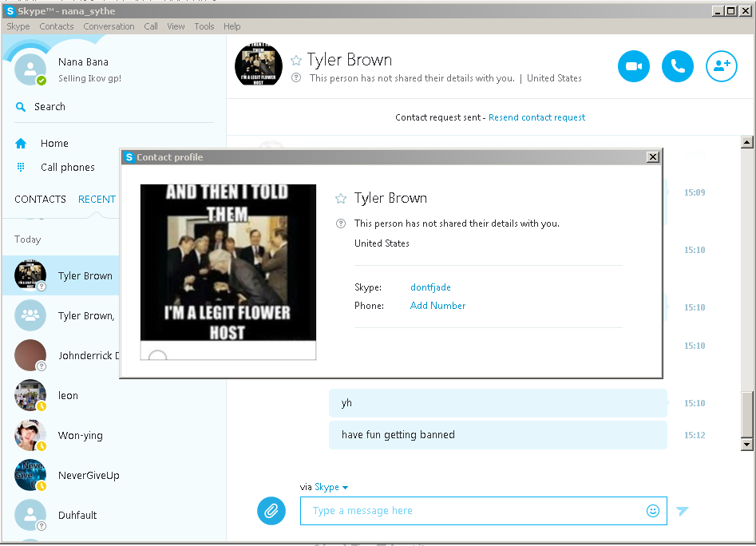The width and height of the screenshot is (756, 546).
Task: Close the Contact profile dialog
Action: click(x=652, y=157)
